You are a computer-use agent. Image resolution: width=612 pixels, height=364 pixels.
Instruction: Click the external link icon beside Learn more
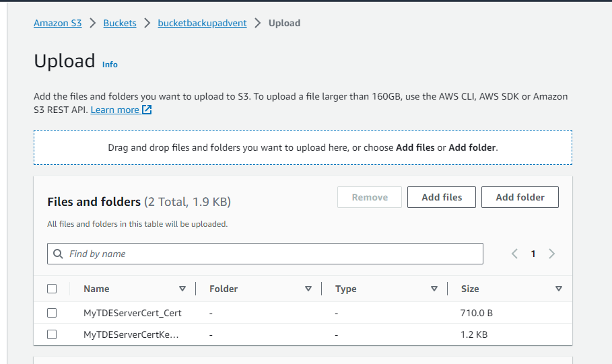[x=147, y=110]
